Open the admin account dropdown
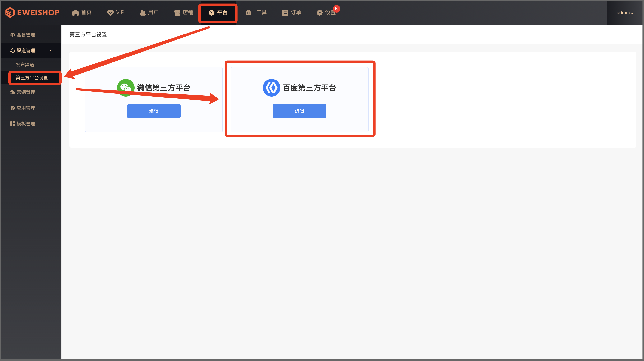The height and width of the screenshot is (361, 644). click(x=625, y=13)
